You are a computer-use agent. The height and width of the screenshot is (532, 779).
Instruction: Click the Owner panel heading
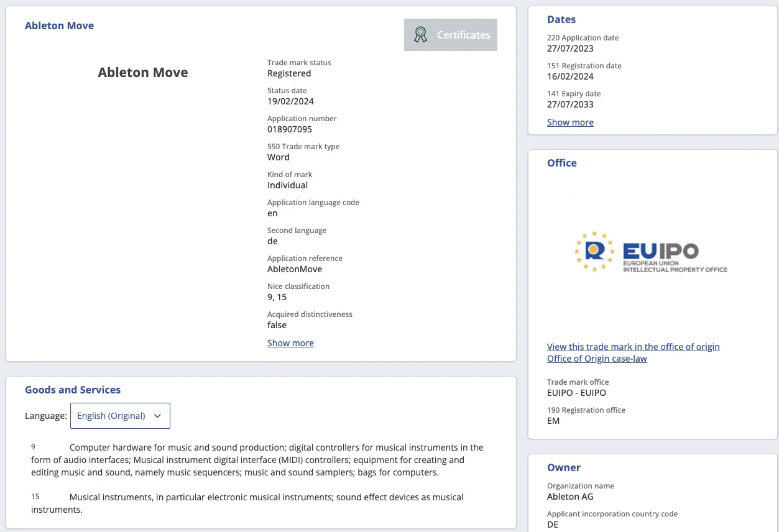pyautogui.click(x=564, y=467)
